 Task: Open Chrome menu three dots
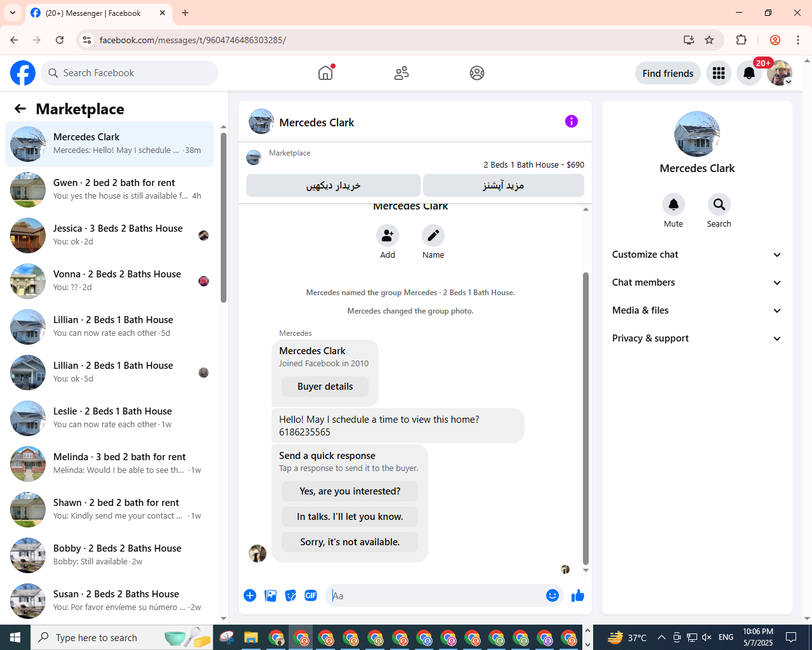pos(798,40)
